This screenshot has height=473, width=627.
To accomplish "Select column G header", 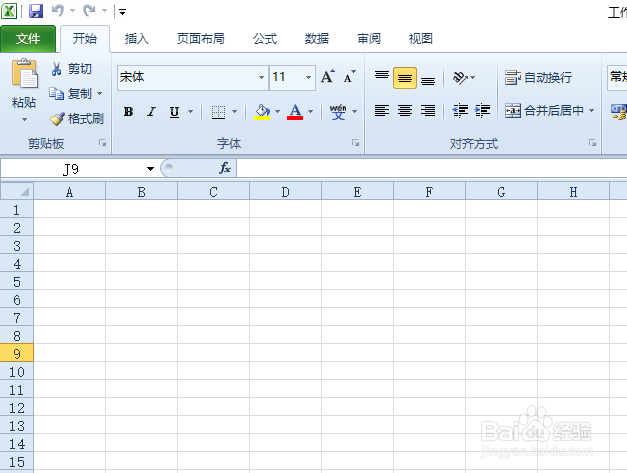I will (x=501, y=192).
